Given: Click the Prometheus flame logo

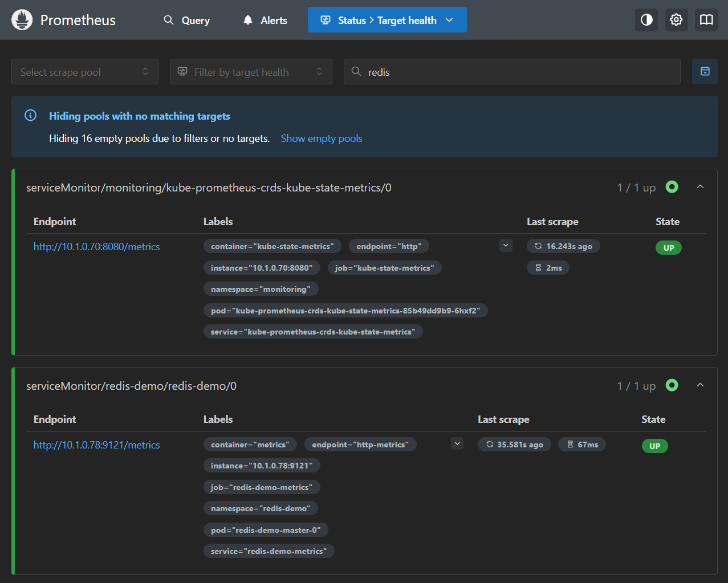Looking at the screenshot, I should coord(22,20).
